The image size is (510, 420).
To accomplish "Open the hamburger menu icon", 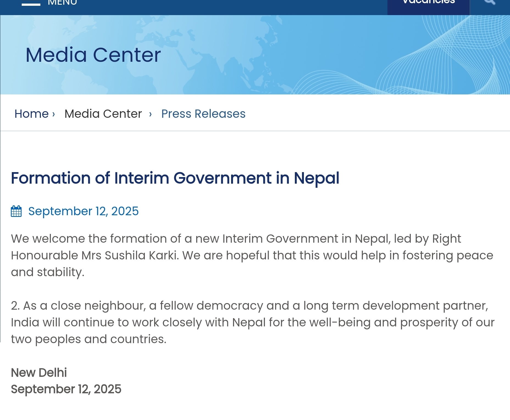I will coord(31,4).
